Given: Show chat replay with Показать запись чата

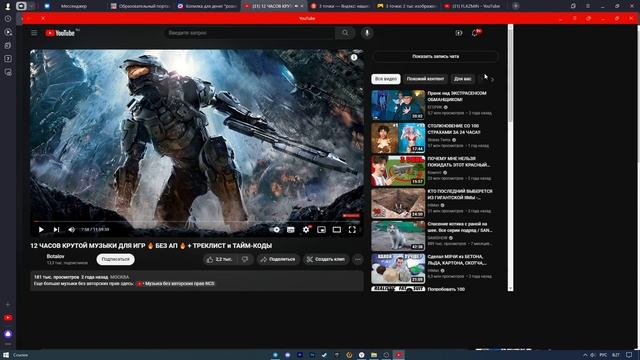Looking at the screenshot, I should point(435,57).
